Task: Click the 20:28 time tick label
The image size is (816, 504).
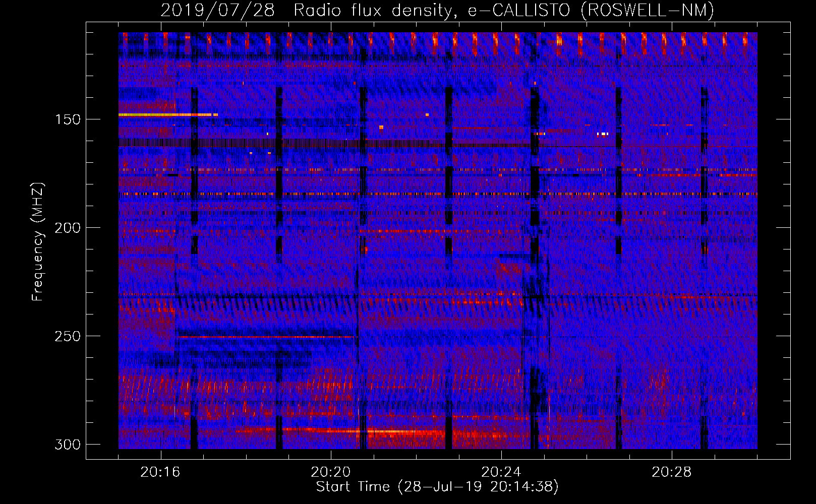Action: (672, 472)
